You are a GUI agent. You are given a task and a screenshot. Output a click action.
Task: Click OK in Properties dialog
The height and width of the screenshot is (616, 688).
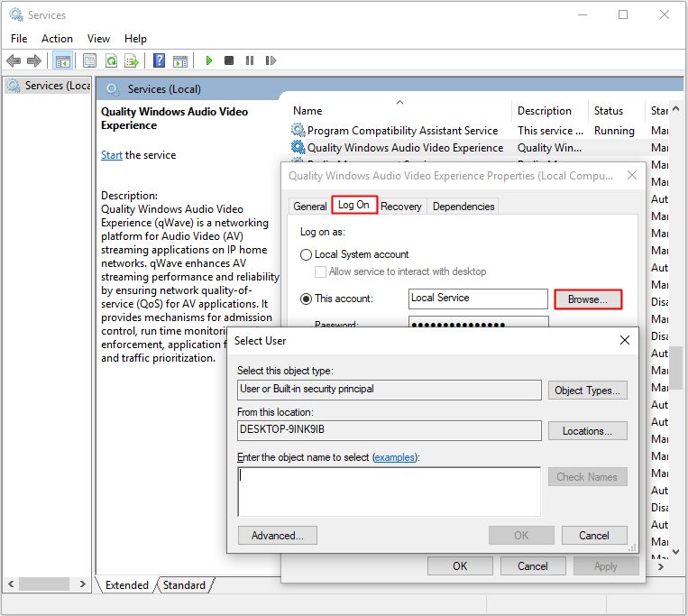pos(460,566)
